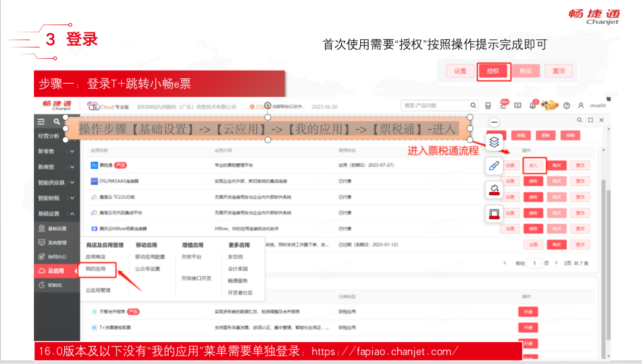Image resolution: width=642 pixels, height=364 pixels.
Task: Open the sidebar search magnifier
Action: point(56,122)
